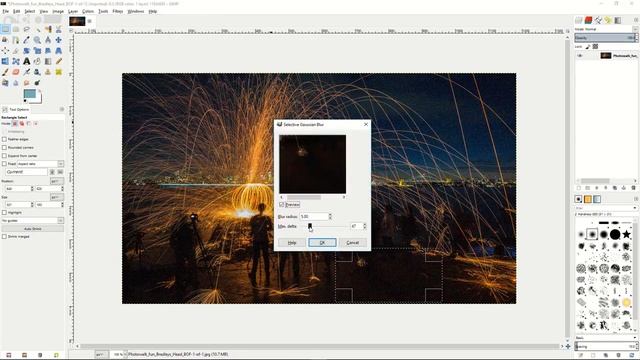
Task: Select the Pencil tool
Action: coord(59,61)
